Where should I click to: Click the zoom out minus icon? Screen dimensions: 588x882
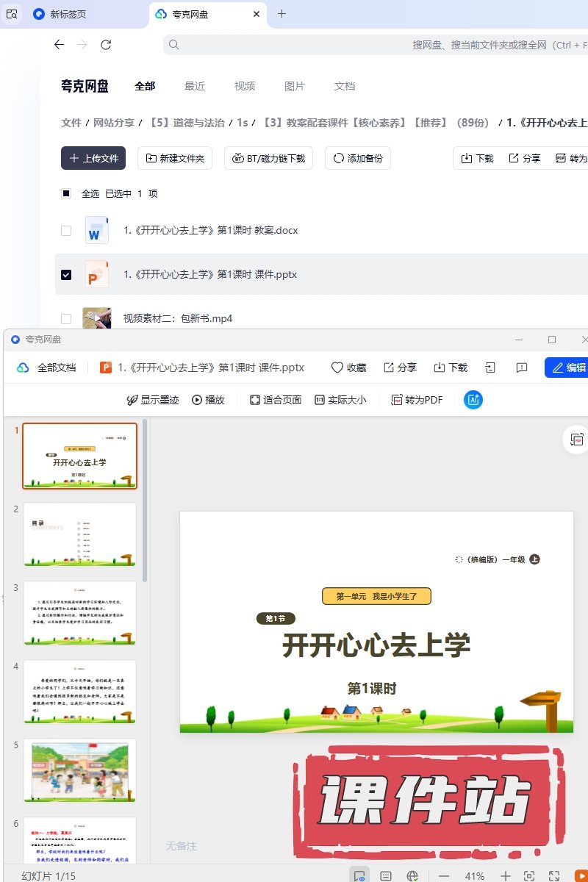coord(444,875)
